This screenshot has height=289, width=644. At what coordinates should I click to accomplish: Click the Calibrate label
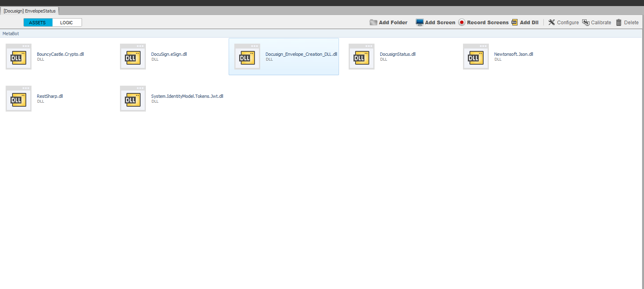pos(601,23)
